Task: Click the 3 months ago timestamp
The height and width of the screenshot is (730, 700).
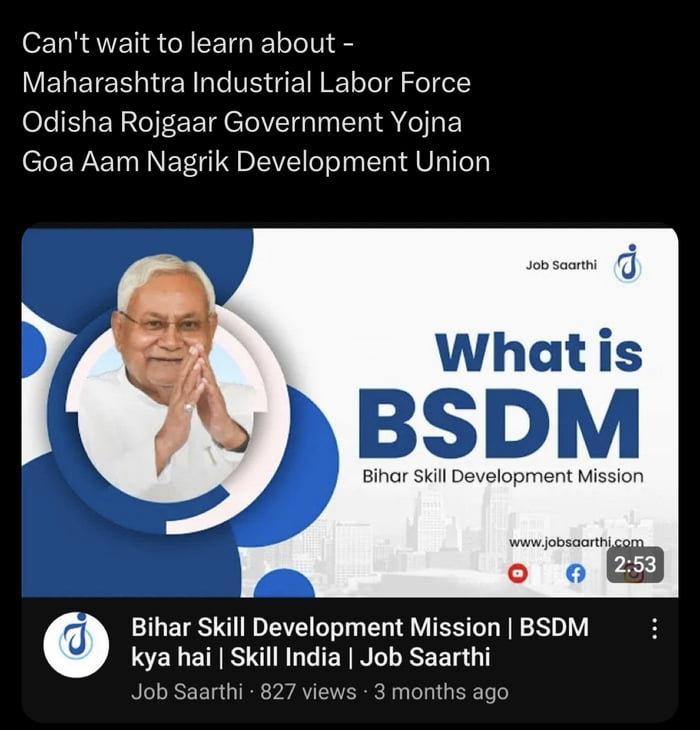Action: (441, 692)
